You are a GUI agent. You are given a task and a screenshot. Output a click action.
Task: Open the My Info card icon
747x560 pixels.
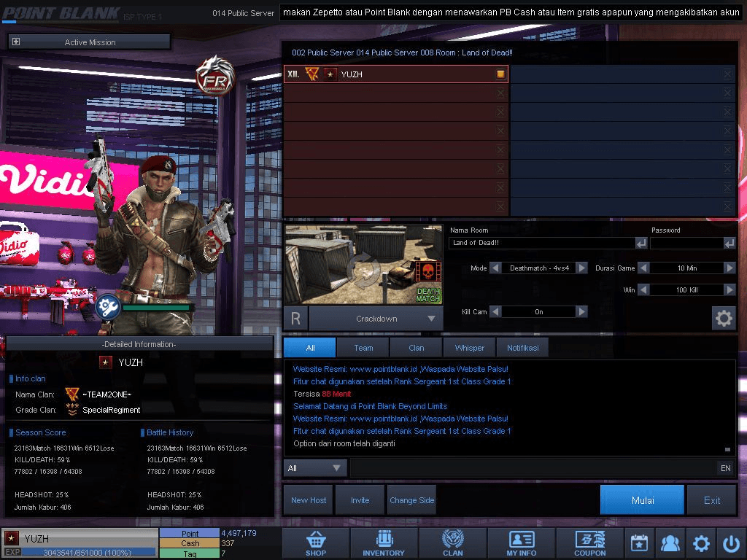[x=521, y=543]
